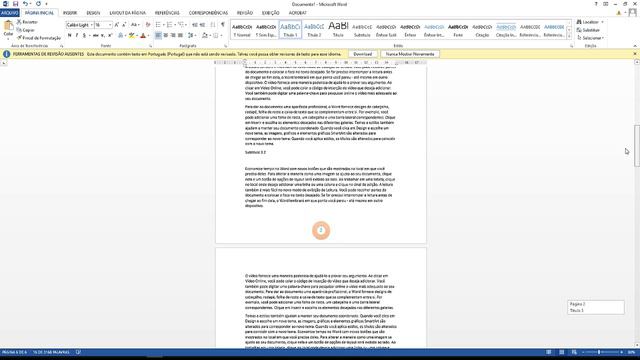Click the red font color button

click(x=143, y=36)
